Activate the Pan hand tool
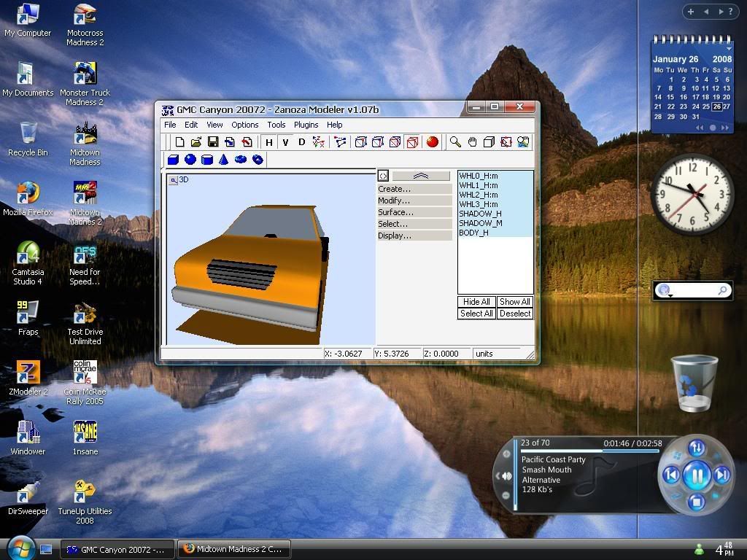This screenshot has height=560, width=747. pyautogui.click(x=472, y=142)
